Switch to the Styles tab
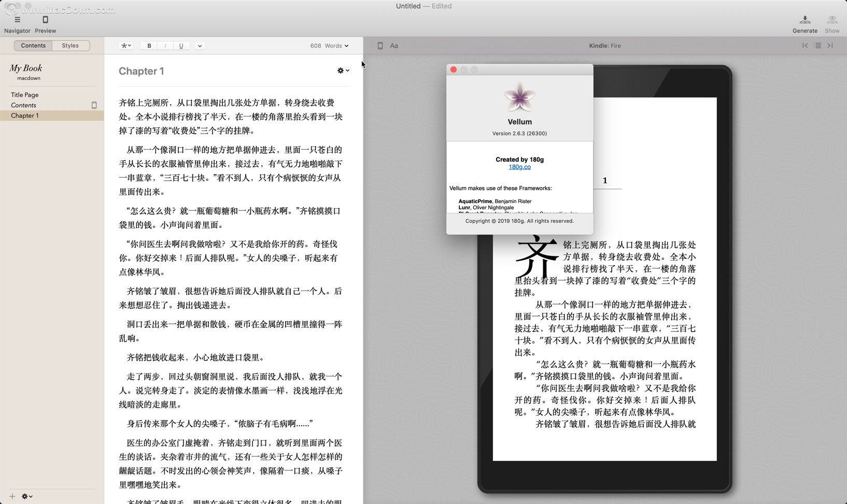Image resolution: width=847 pixels, height=504 pixels. (x=70, y=46)
